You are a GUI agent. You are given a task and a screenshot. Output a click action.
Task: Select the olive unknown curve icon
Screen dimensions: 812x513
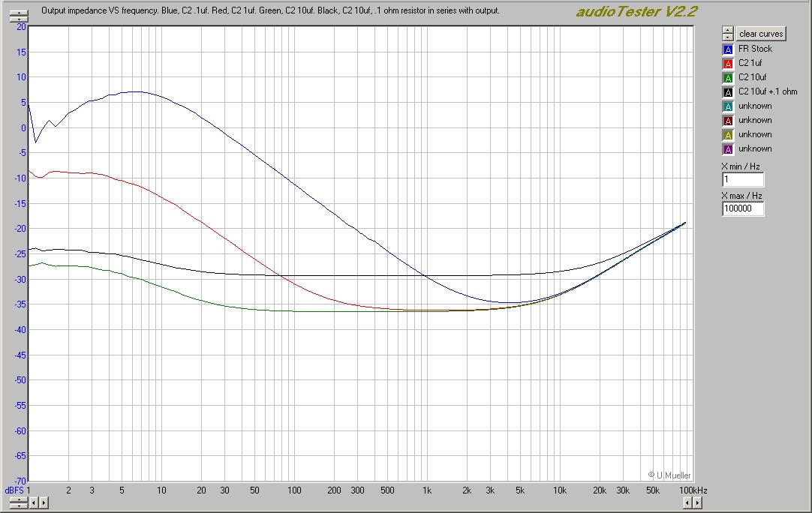click(726, 133)
